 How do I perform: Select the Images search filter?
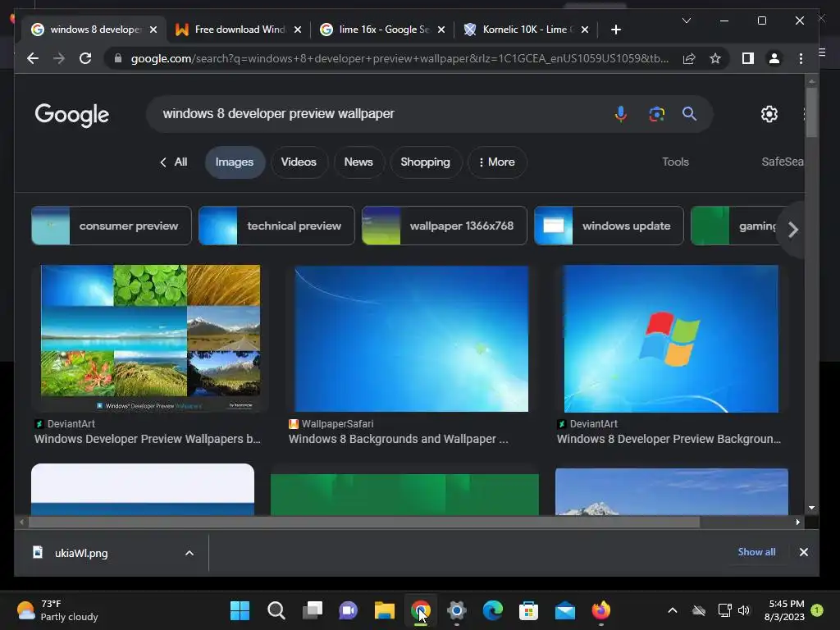[x=235, y=162]
